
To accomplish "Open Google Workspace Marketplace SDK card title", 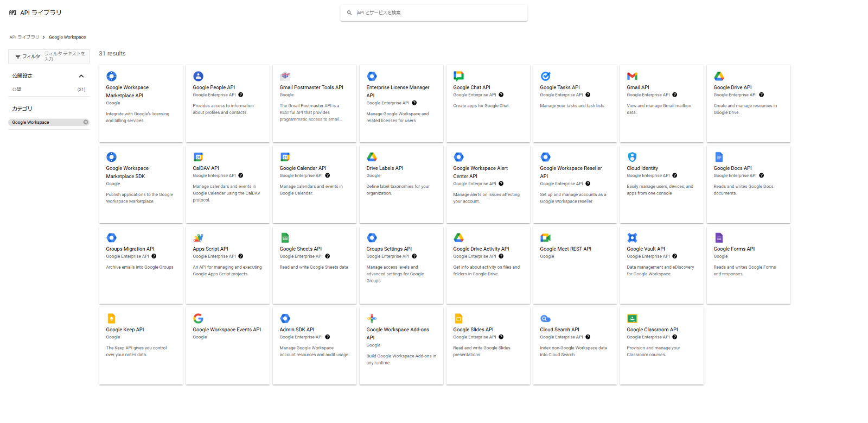I will (127, 172).
